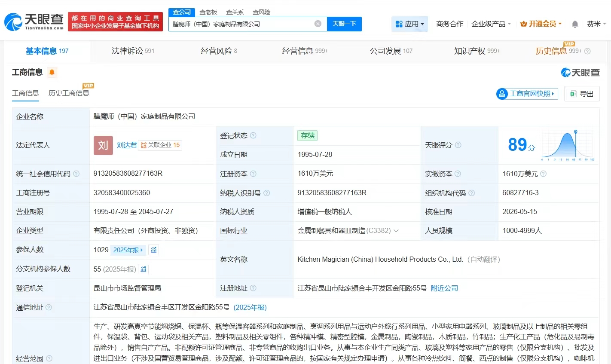Open the 商务合作 link

coord(449,24)
